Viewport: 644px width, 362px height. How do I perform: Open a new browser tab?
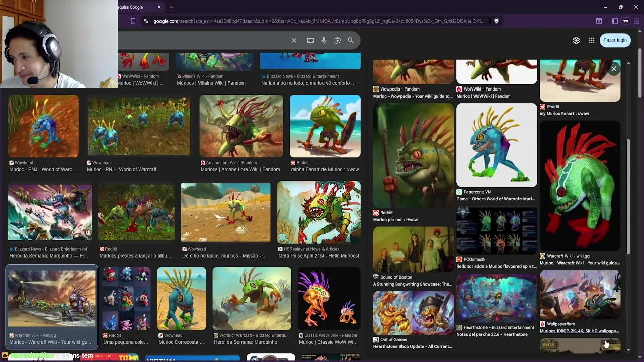pos(172,7)
